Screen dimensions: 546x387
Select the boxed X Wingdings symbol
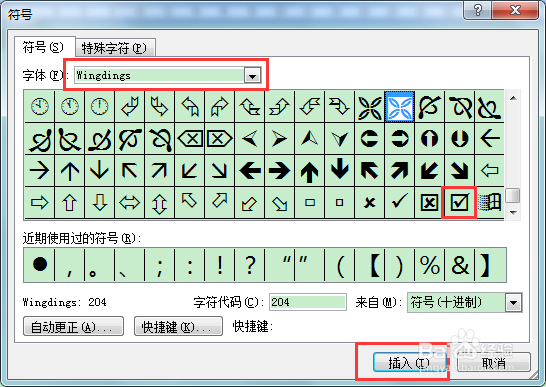(x=429, y=202)
